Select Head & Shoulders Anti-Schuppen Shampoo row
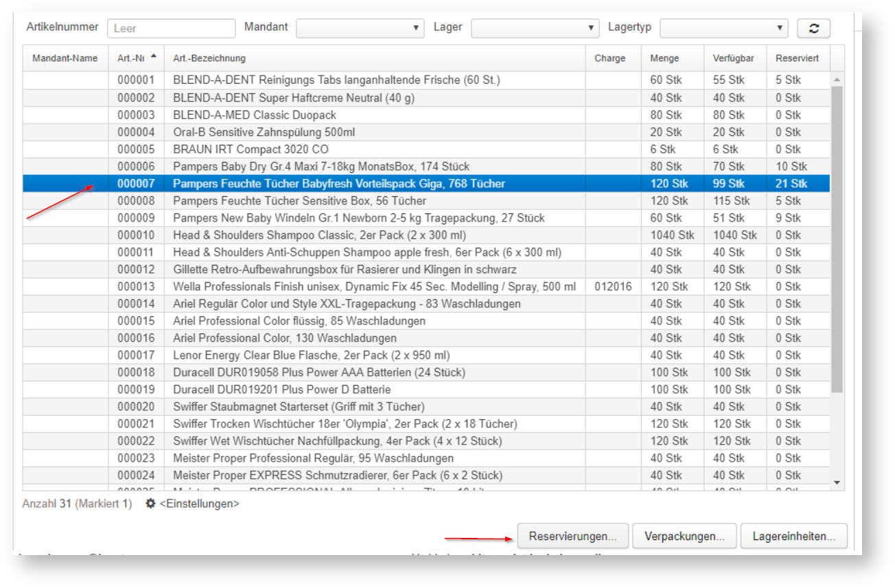The height and width of the screenshot is (588, 895). [426, 252]
